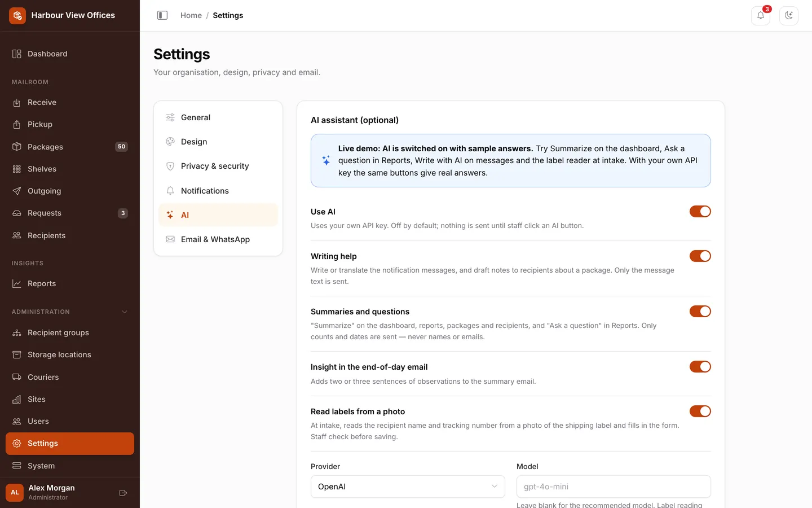This screenshot has height=508, width=812.
Task: Disable the Writing help toggle
Action: coord(700,256)
